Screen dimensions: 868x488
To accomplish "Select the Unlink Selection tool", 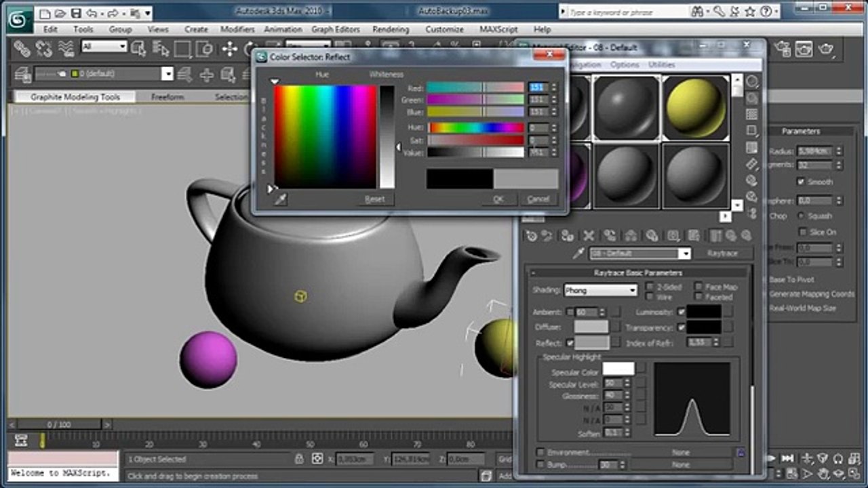I will (44, 48).
